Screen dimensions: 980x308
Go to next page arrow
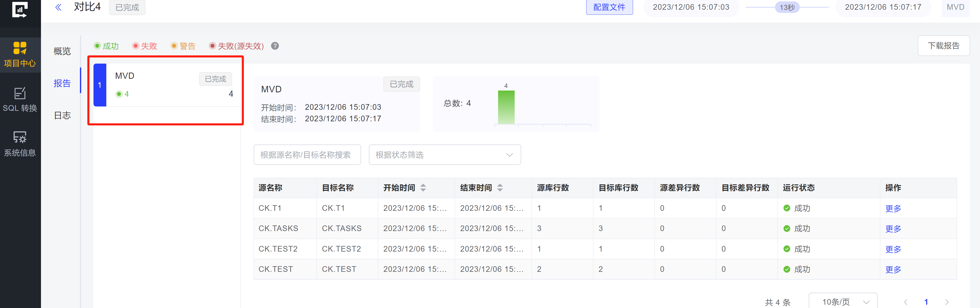[x=946, y=302]
